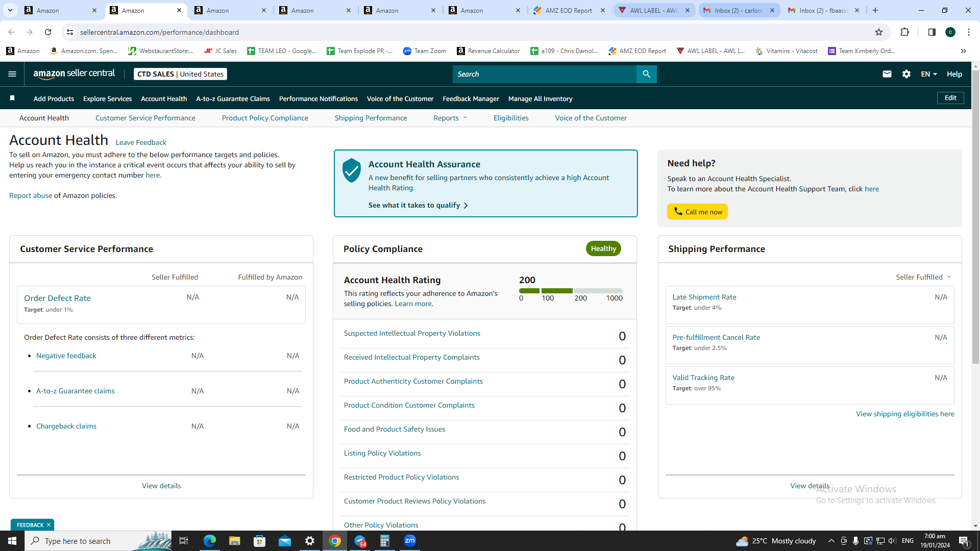Open the Late Shipment Rate link
Screen dimensions: 980x551
pos(704,297)
